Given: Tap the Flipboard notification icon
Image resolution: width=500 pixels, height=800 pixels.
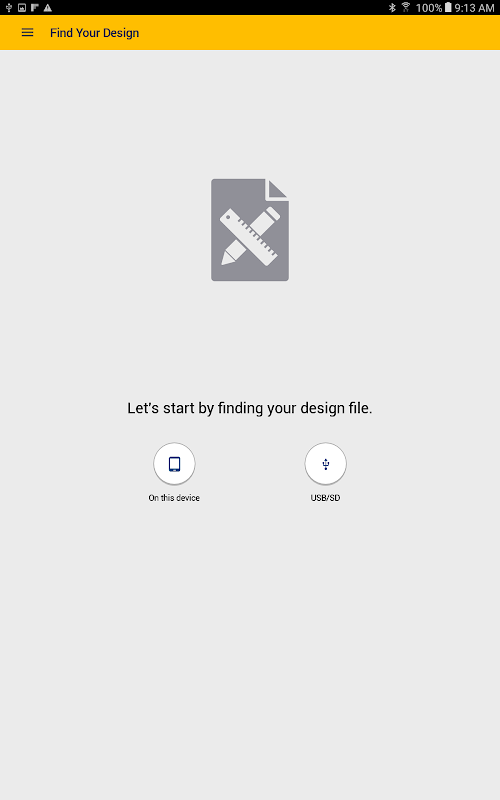Looking at the screenshot, I should coord(35,8).
